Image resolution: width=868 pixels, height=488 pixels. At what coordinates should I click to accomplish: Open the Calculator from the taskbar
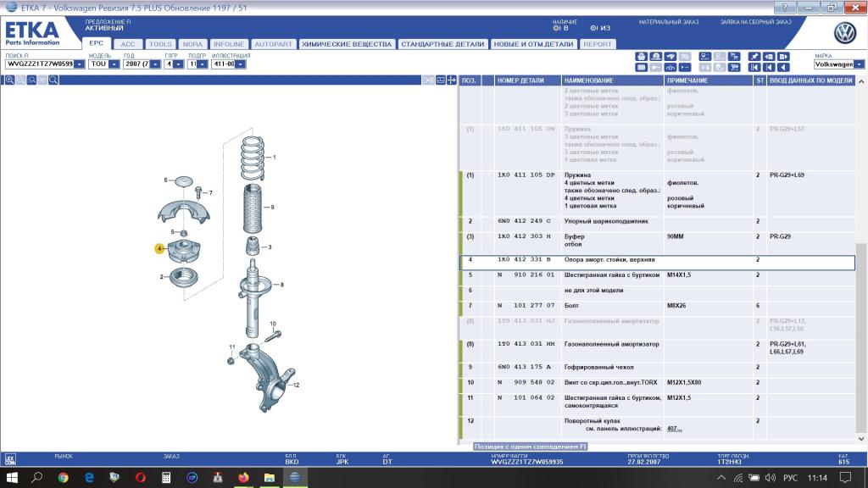(166, 478)
